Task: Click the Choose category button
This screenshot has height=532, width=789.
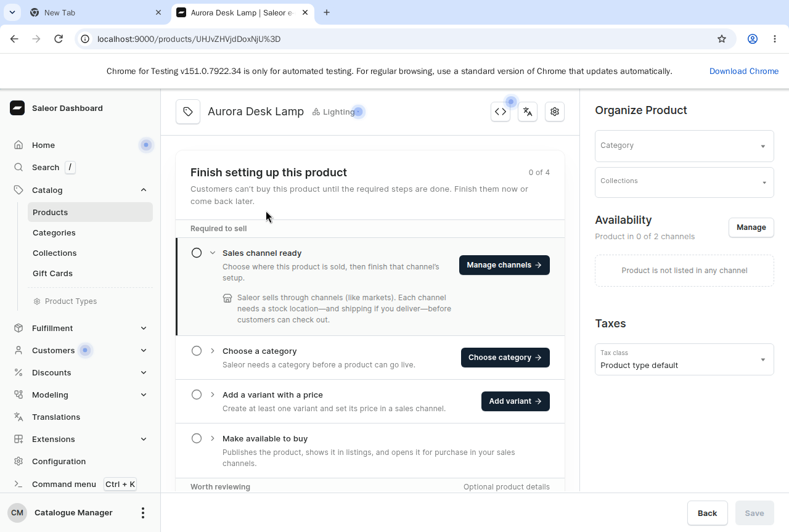Action: click(x=505, y=358)
